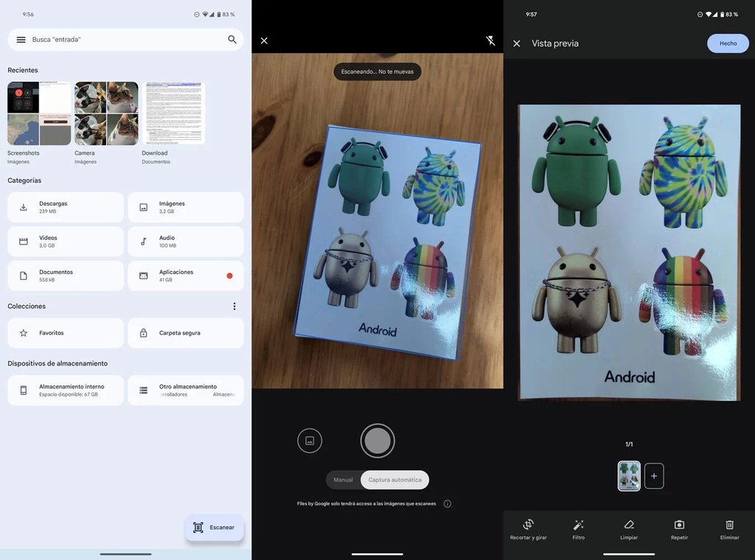Tap Hecho to finish the preview

pos(728,43)
